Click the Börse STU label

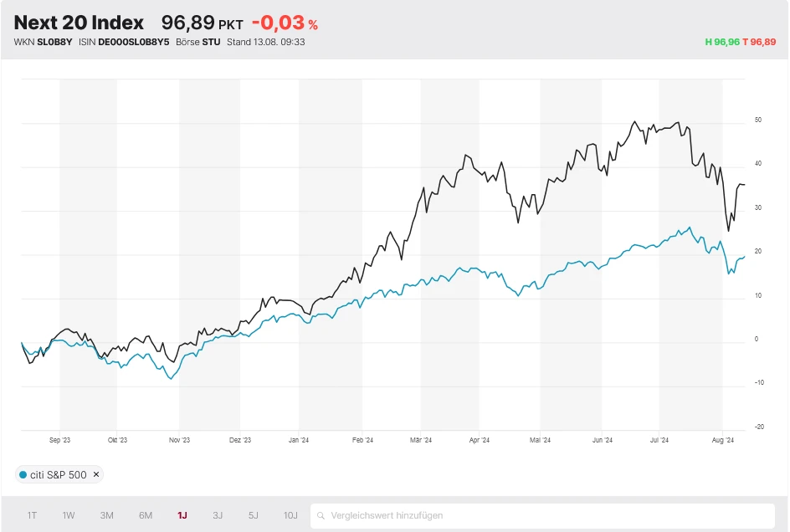pyautogui.click(x=198, y=41)
